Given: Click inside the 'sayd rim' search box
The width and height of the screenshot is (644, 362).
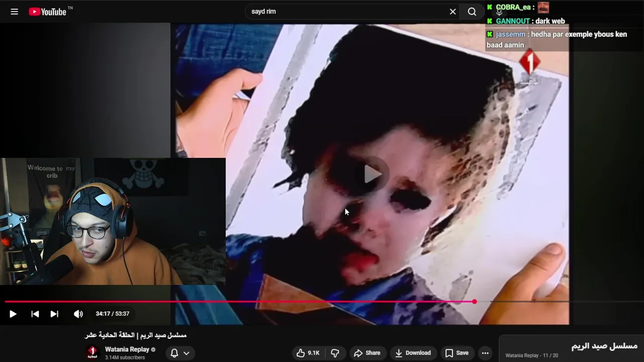Looking at the screenshot, I should (347, 12).
